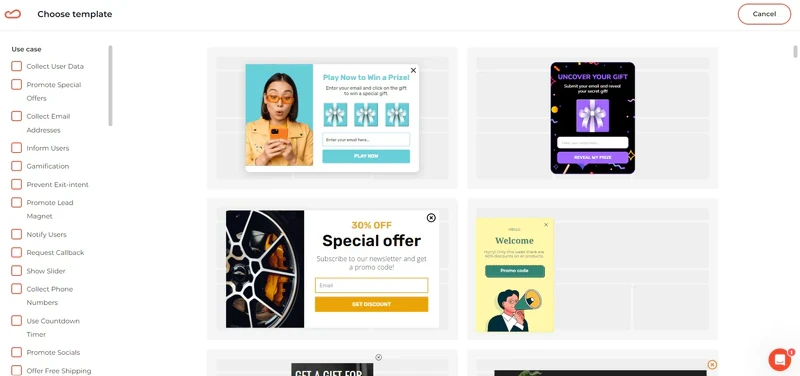Close the Play Now prize popup preview
Viewport: 800px width, 376px height.
pos(413,70)
